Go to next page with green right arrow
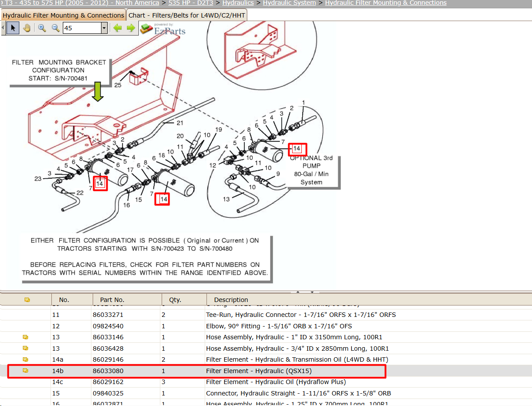 click(x=131, y=28)
